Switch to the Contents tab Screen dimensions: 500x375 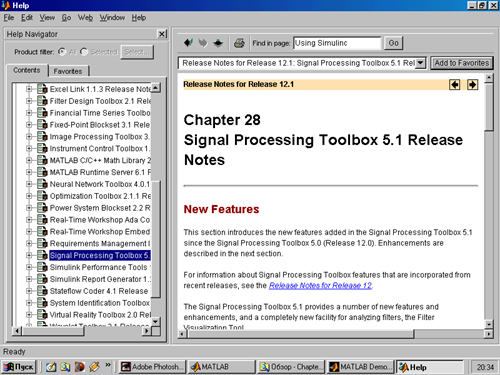27,70
